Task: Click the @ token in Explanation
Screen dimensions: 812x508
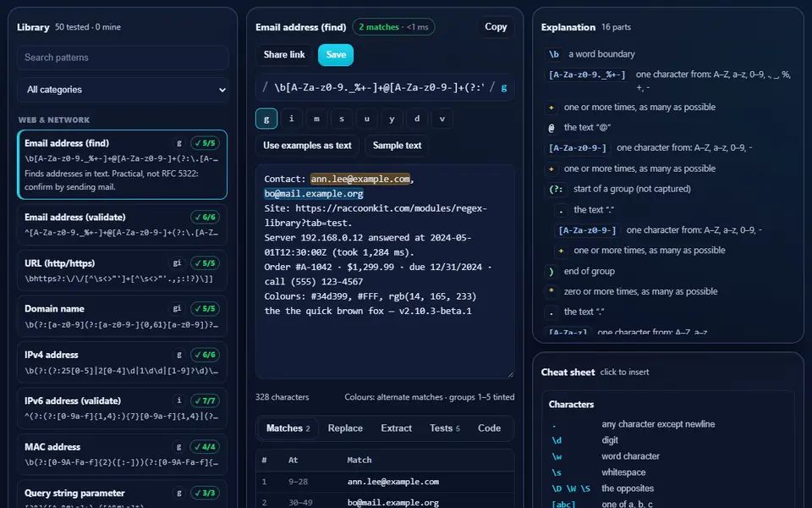Action: coord(551,128)
